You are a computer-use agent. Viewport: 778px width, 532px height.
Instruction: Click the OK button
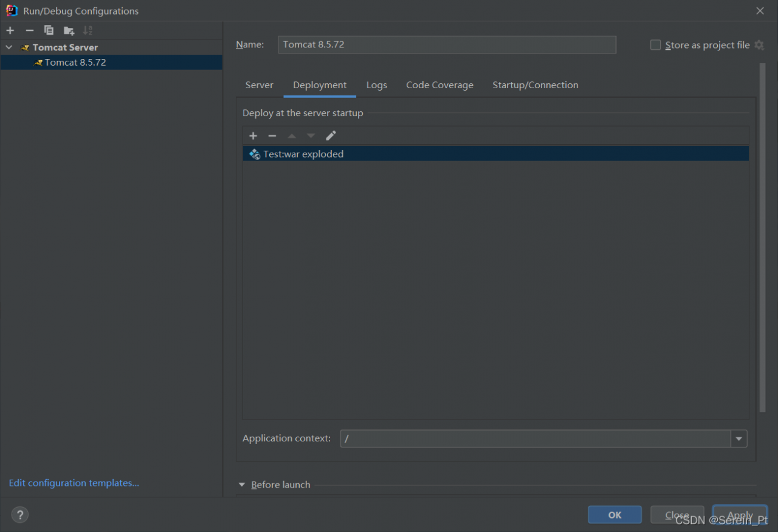[614, 515]
